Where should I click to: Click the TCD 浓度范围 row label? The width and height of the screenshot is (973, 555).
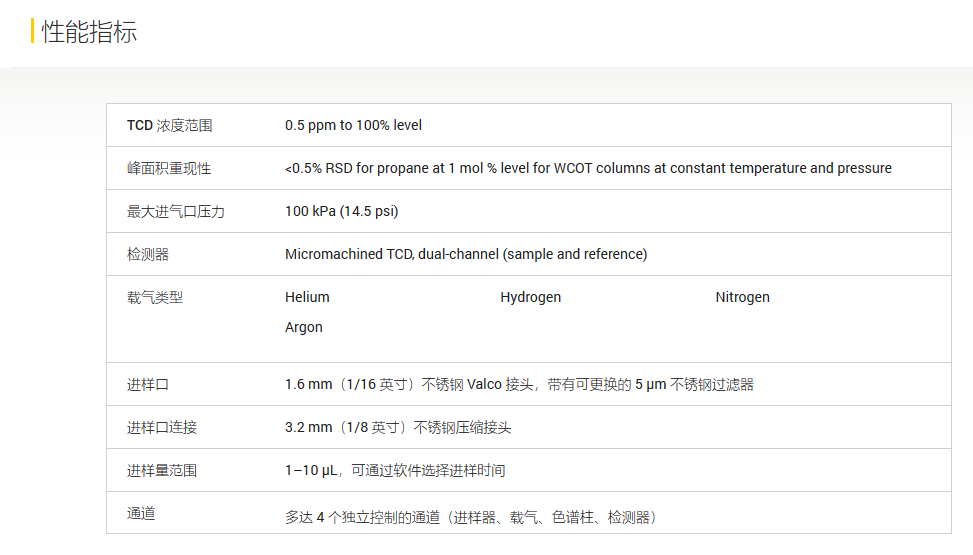(x=169, y=125)
